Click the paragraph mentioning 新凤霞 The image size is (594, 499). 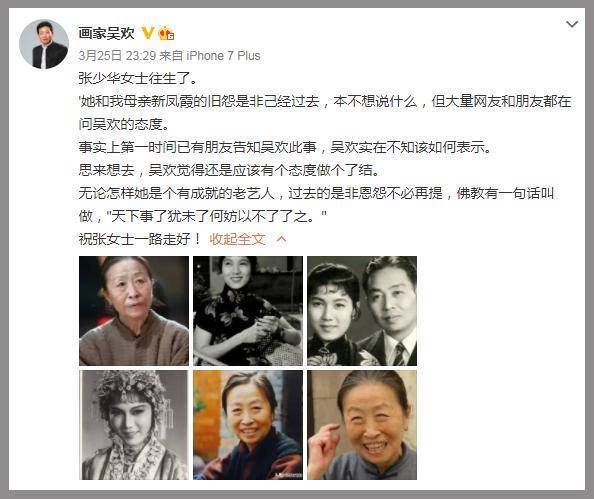click(x=325, y=113)
